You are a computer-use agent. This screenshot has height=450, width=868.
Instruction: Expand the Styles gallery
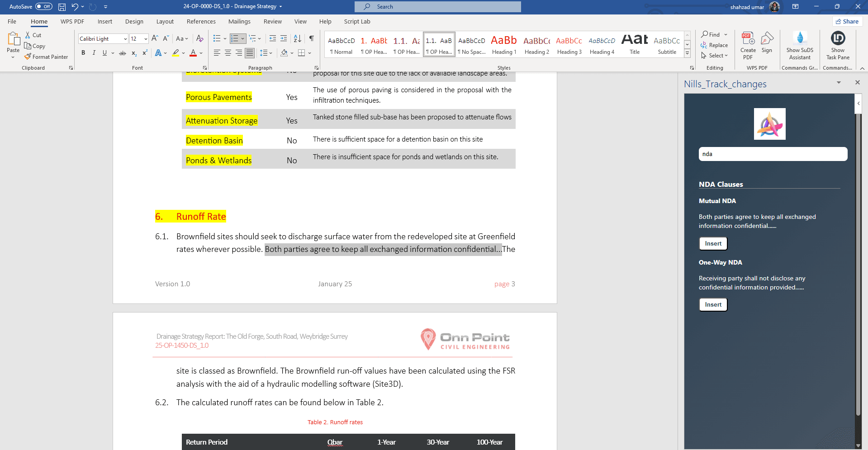[x=687, y=53]
